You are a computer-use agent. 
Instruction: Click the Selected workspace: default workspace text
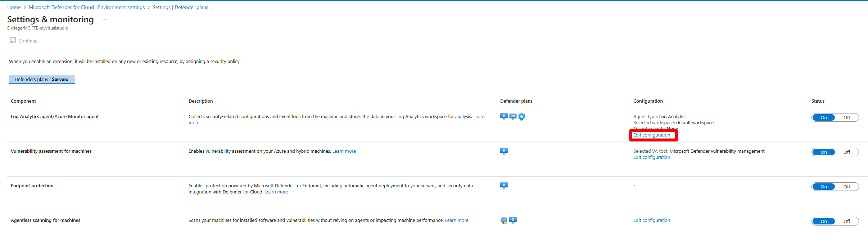tap(674, 123)
